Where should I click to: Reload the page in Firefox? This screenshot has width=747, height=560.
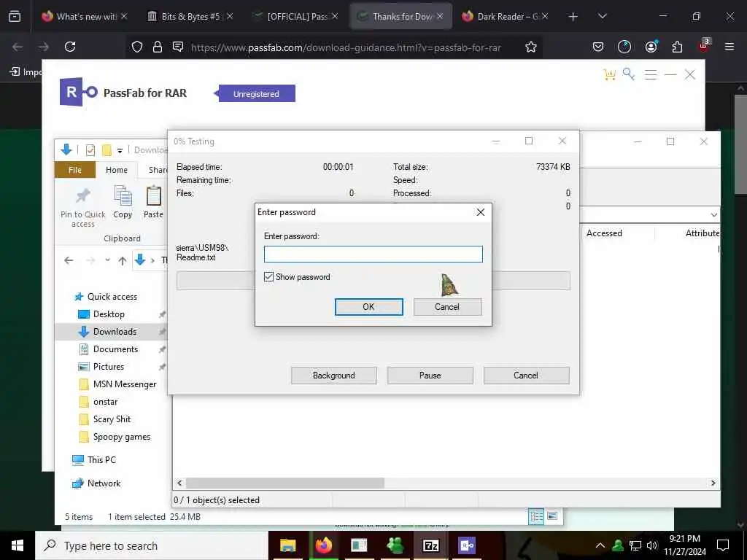70,47
